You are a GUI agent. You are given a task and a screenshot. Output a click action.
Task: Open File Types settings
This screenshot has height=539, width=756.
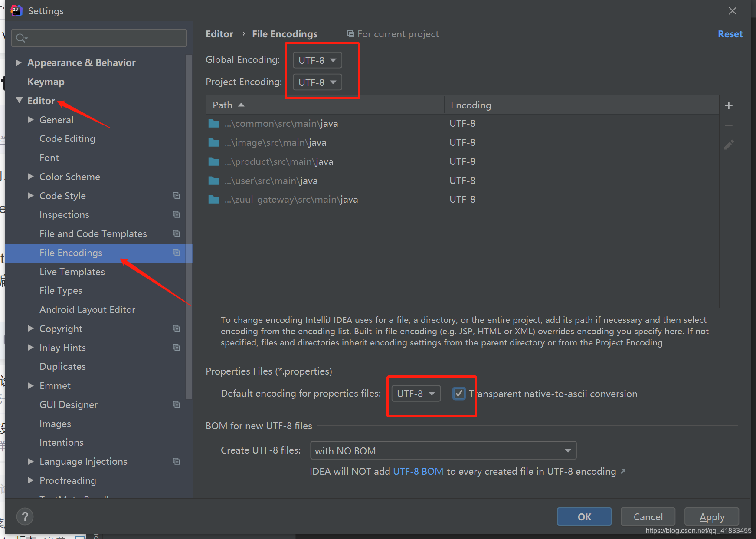point(61,290)
